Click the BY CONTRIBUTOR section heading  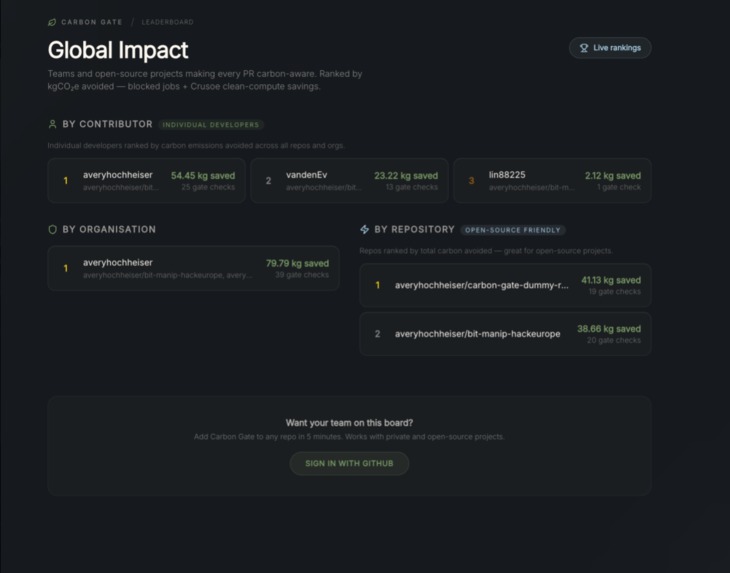(107, 124)
